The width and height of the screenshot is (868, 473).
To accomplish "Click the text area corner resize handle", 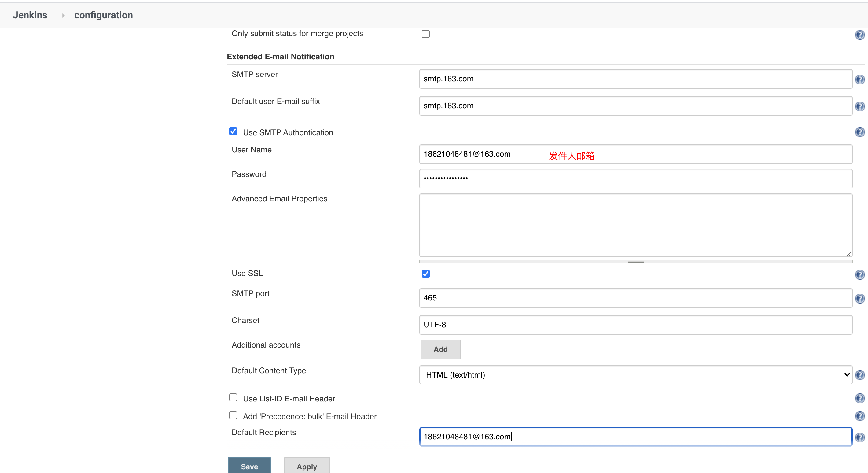I will tap(849, 254).
